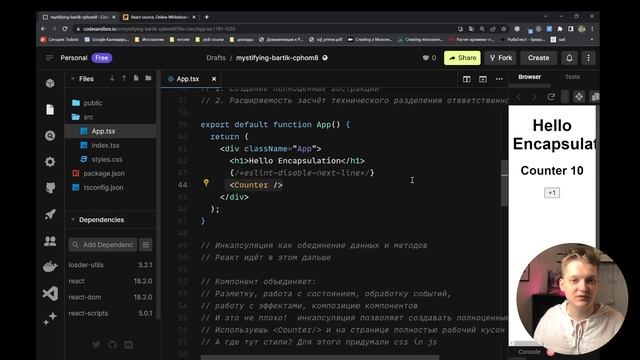This screenshot has height=360, width=640.
Task: Open Sandbox Info cube icon in sidebar
Action: 50,83
